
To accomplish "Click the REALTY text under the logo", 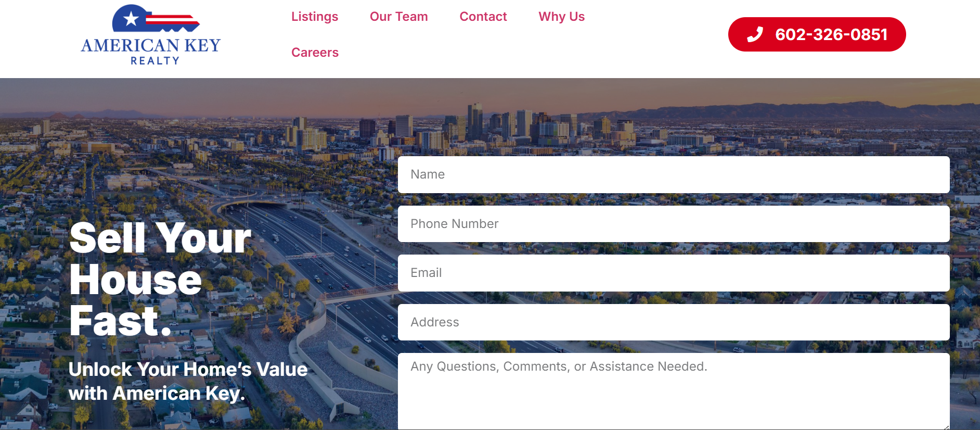I will (155, 61).
